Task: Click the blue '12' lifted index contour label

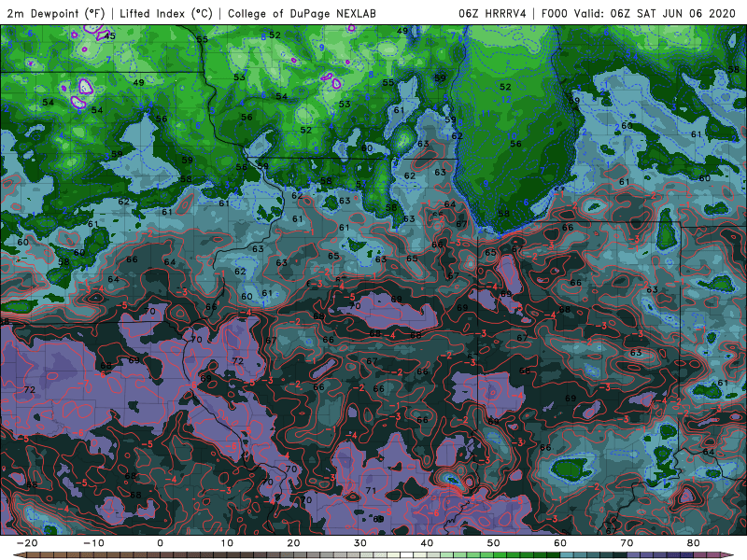Action: 506,100
